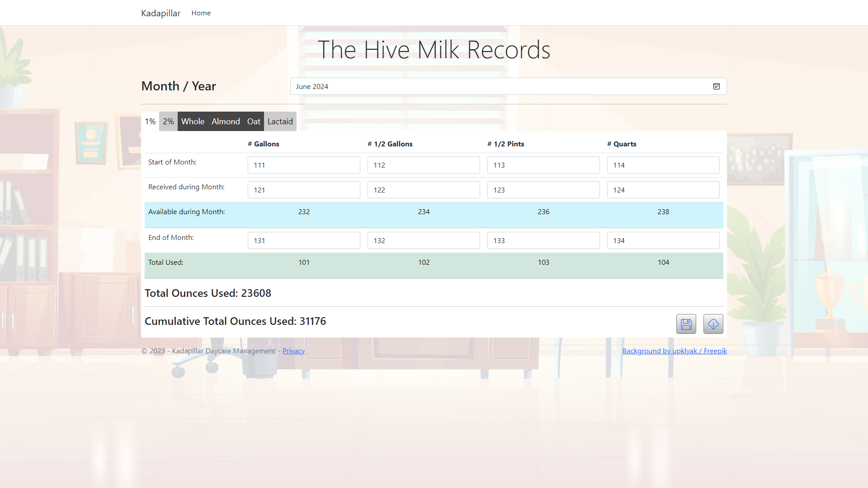The height and width of the screenshot is (488, 868).
Task: Open the Oat milk tab
Action: click(x=253, y=122)
